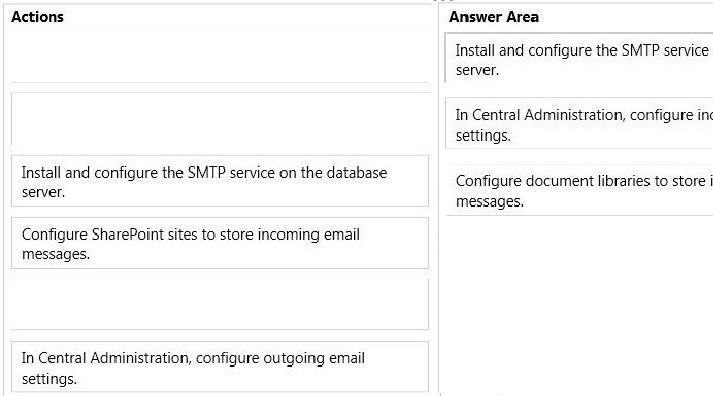Click the word "settings." in the Central Administration answer
713x396 pixels.
coord(483,135)
